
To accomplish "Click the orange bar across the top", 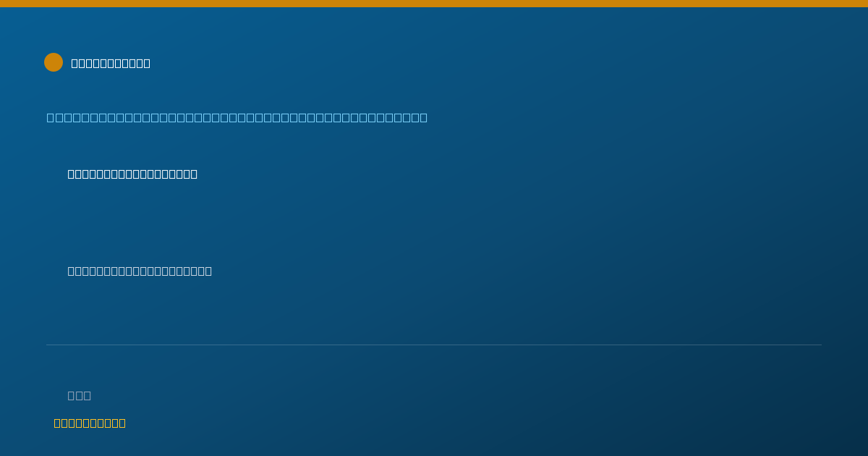I will (x=434, y=4).
